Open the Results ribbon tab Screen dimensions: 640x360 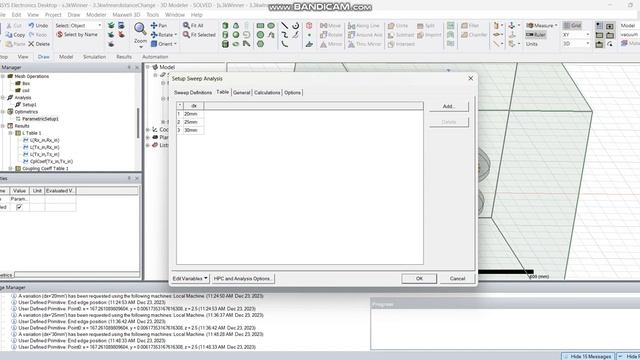click(124, 57)
